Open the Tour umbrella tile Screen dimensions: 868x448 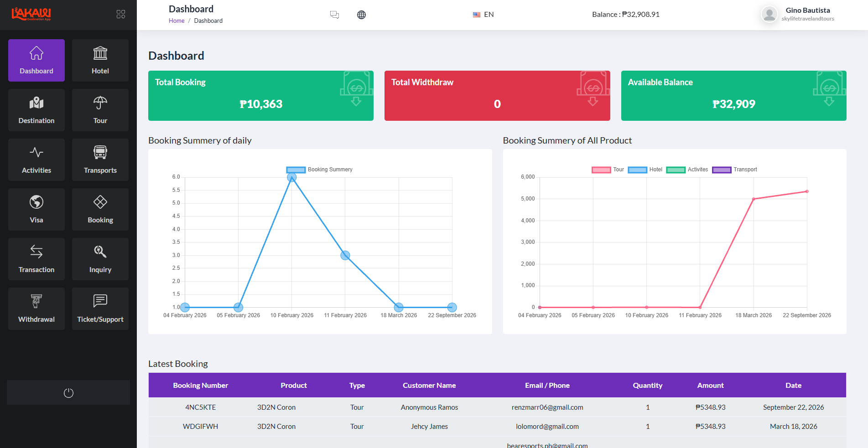point(100,110)
